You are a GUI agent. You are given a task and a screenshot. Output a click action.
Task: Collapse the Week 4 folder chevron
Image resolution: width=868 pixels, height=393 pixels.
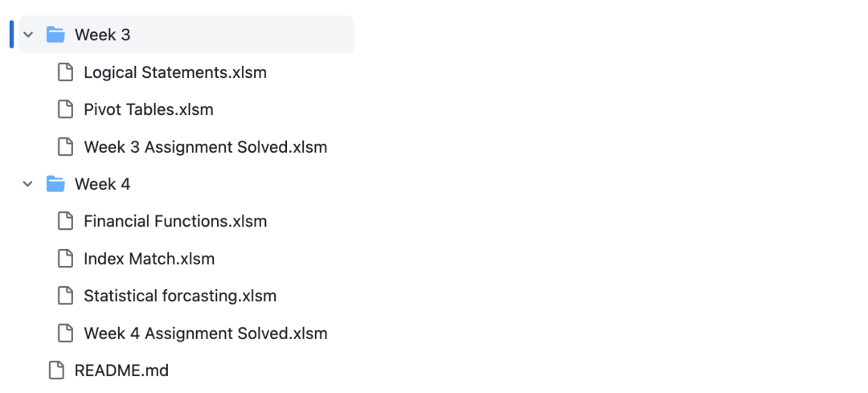tap(28, 184)
